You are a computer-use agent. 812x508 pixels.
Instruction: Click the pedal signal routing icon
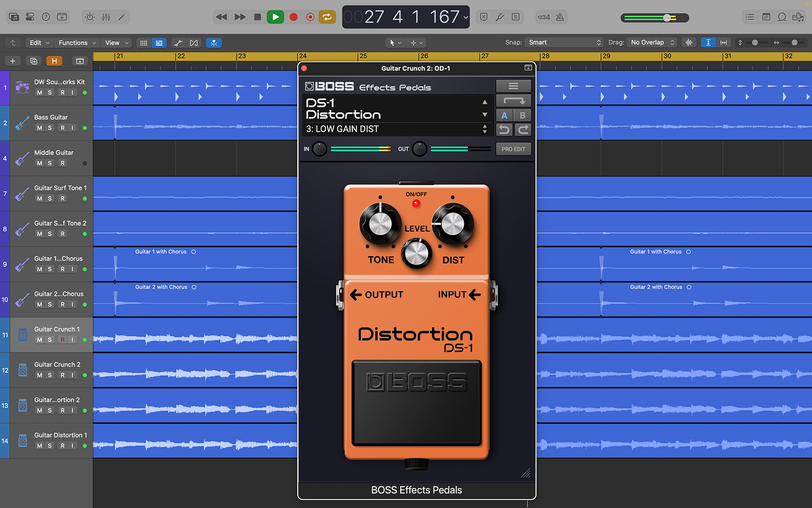(x=513, y=101)
